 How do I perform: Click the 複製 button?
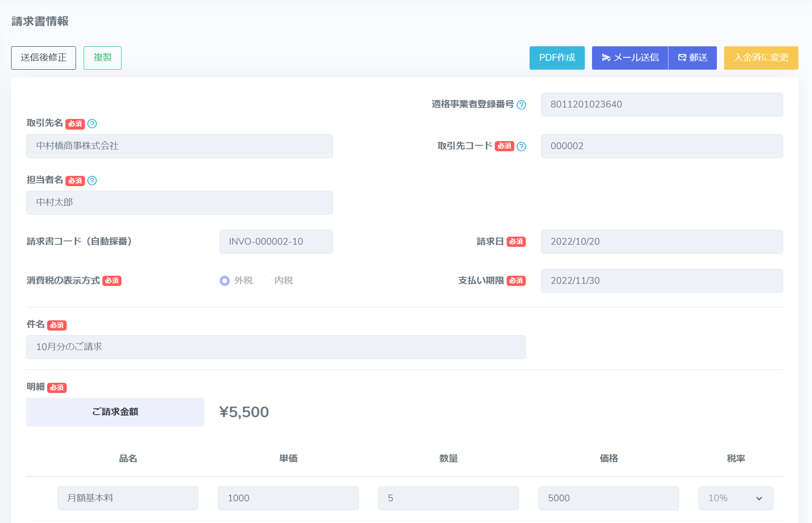pos(102,58)
